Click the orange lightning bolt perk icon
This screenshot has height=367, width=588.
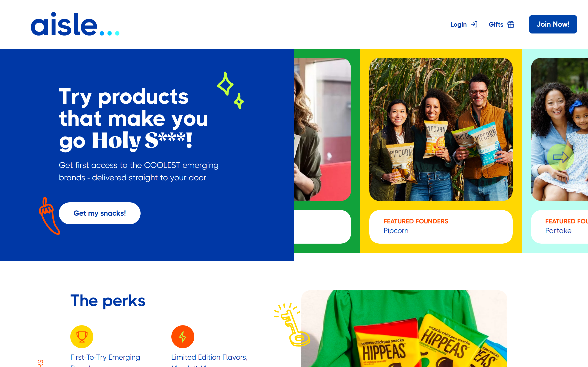click(183, 337)
